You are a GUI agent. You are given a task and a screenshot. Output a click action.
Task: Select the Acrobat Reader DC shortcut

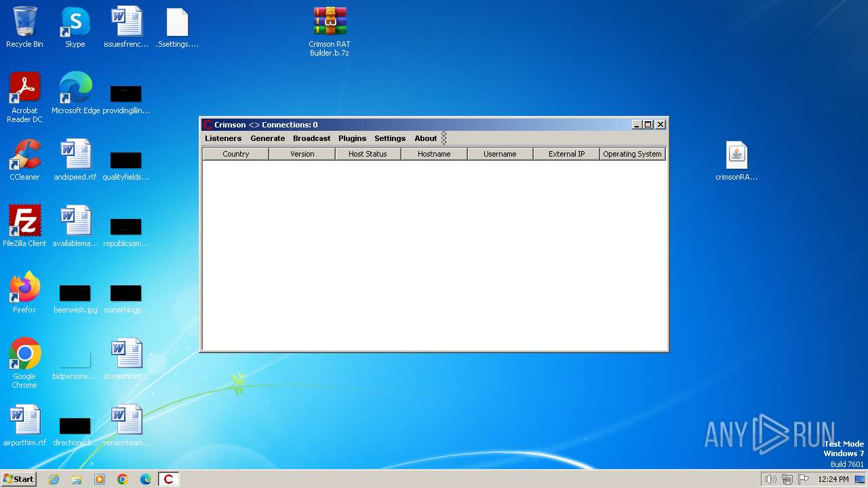pyautogui.click(x=24, y=98)
